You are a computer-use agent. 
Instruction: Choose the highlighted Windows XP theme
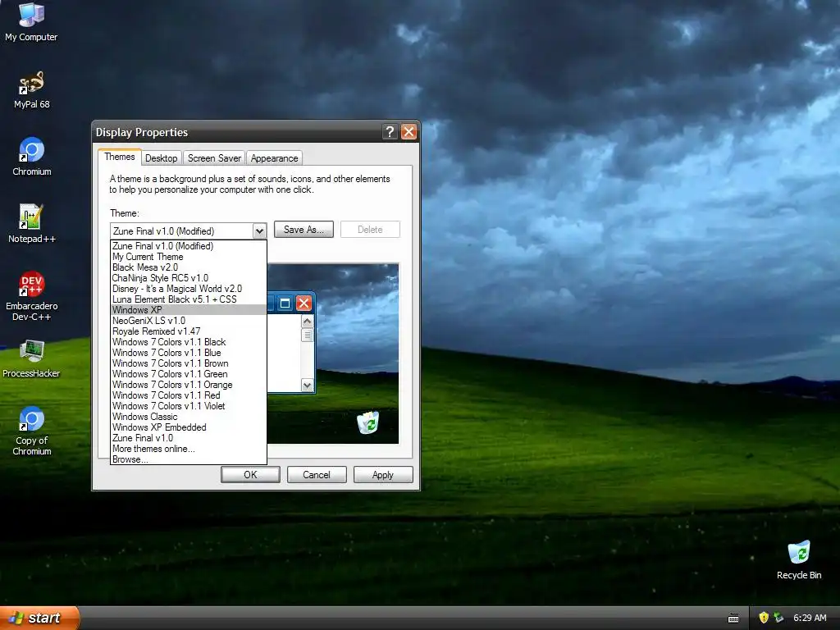point(189,310)
